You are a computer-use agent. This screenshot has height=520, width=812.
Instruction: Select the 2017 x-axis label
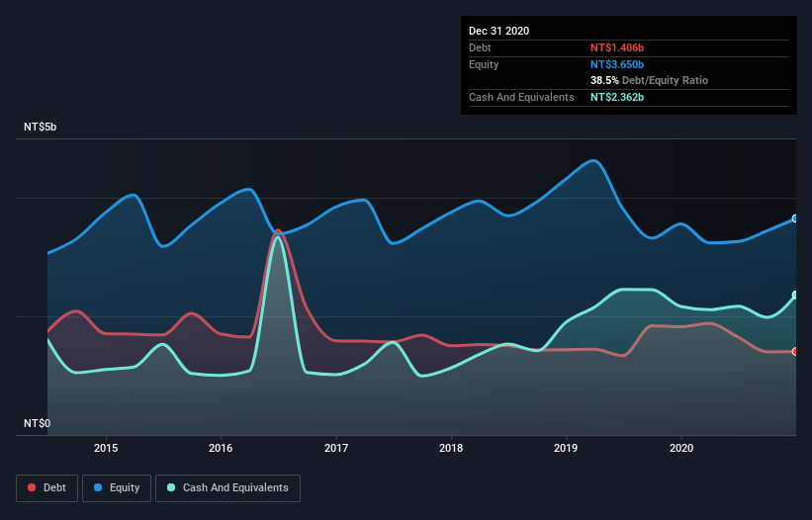coord(336,448)
